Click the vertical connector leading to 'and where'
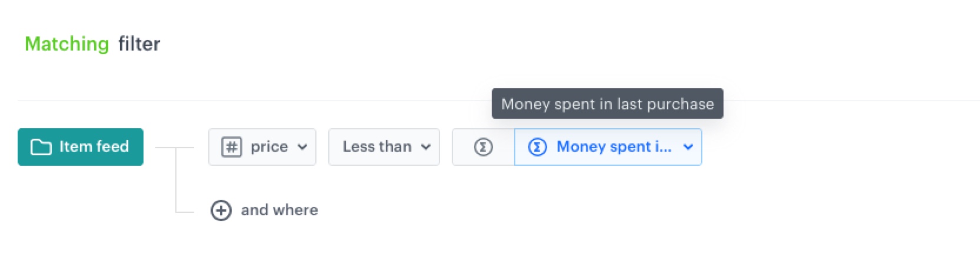 [x=176, y=182]
